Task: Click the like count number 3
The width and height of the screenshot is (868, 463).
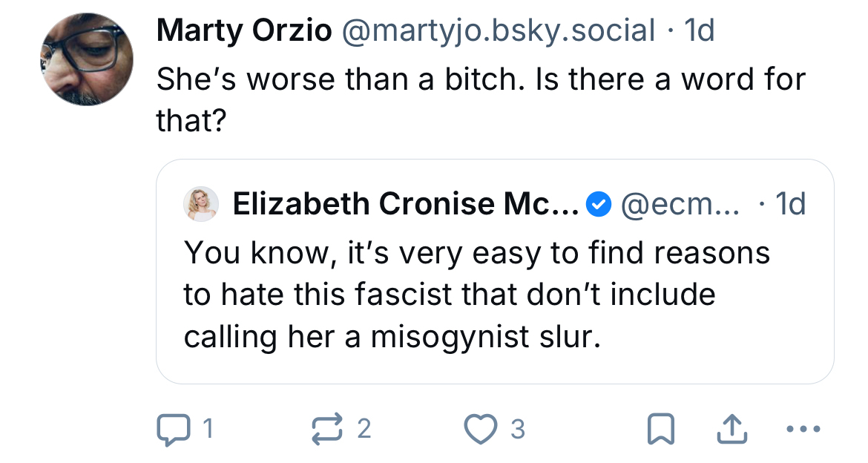Action: pyautogui.click(x=518, y=429)
